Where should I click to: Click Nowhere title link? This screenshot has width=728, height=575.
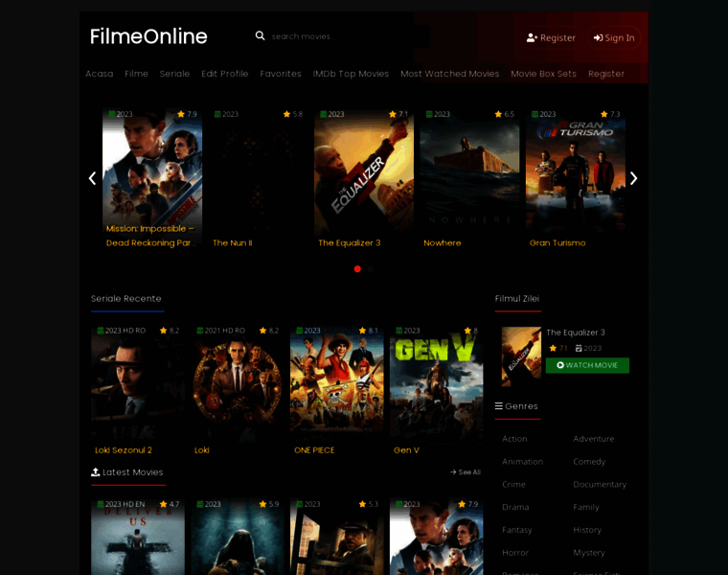tap(443, 242)
